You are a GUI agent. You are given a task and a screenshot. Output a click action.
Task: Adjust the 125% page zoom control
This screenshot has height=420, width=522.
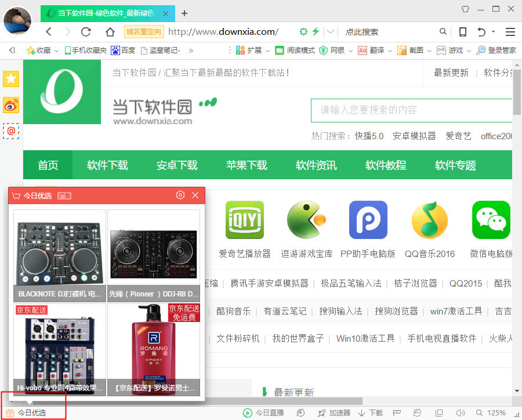(x=496, y=412)
